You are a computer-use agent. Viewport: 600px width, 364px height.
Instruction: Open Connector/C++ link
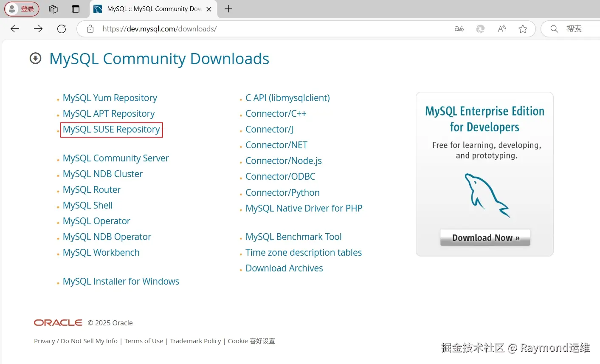pos(276,113)
